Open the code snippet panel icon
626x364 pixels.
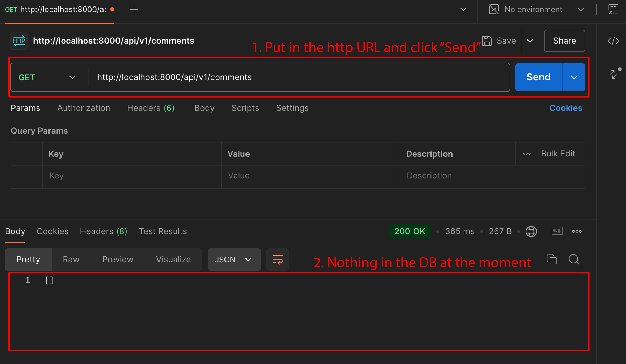pyautogui.click(x=613, y=41)
